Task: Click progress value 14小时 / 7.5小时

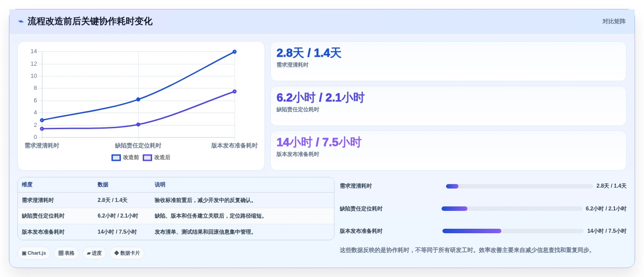Action: 607,231
